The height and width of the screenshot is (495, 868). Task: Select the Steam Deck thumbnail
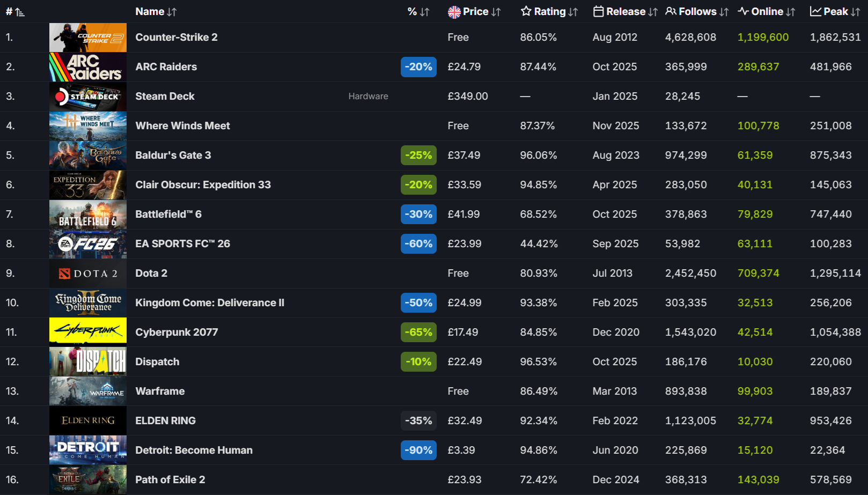88,97
